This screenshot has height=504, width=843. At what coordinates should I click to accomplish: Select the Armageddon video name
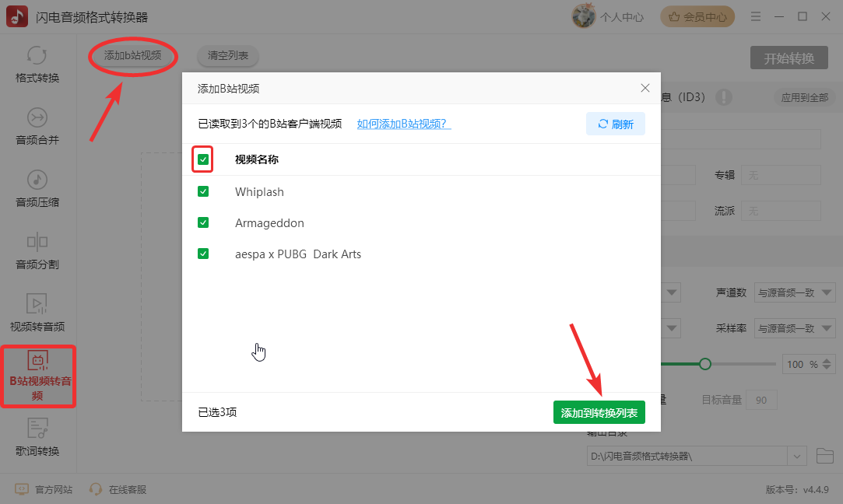click(269, 223)
